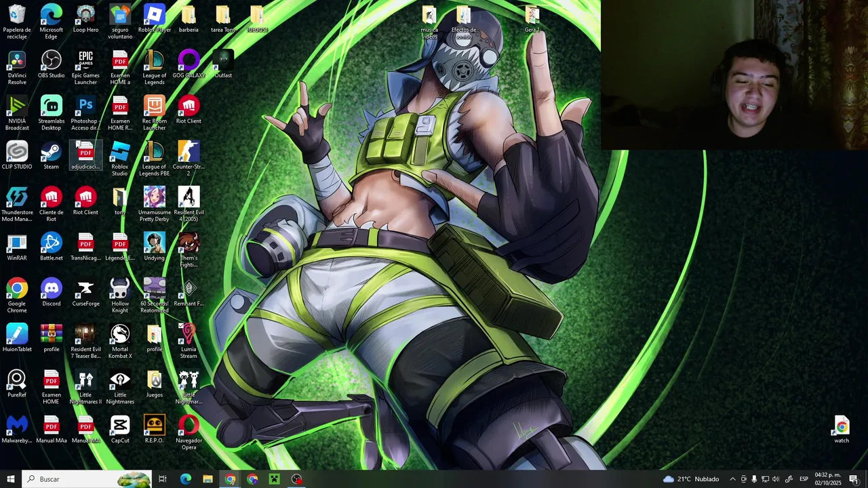The image size is (868, 488).
Task: Launch the CLIP STUDIO shortcut
Action: [x=17, y=156]
